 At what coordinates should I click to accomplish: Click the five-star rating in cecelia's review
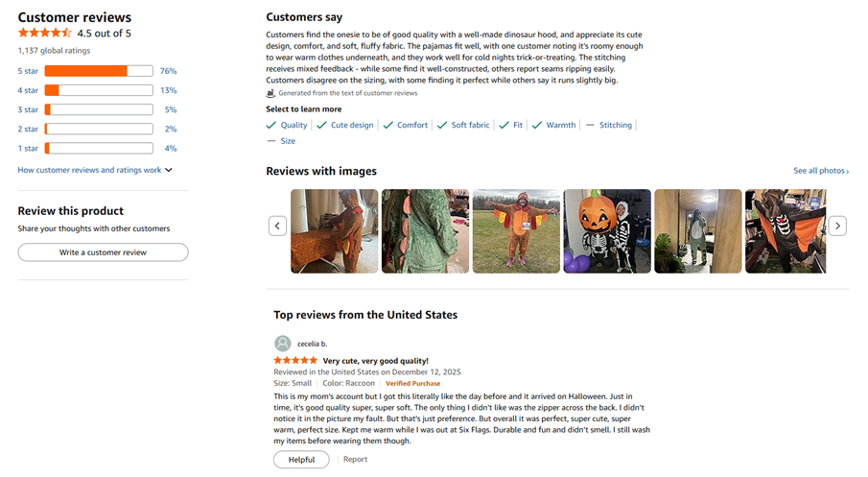[295, 361]
